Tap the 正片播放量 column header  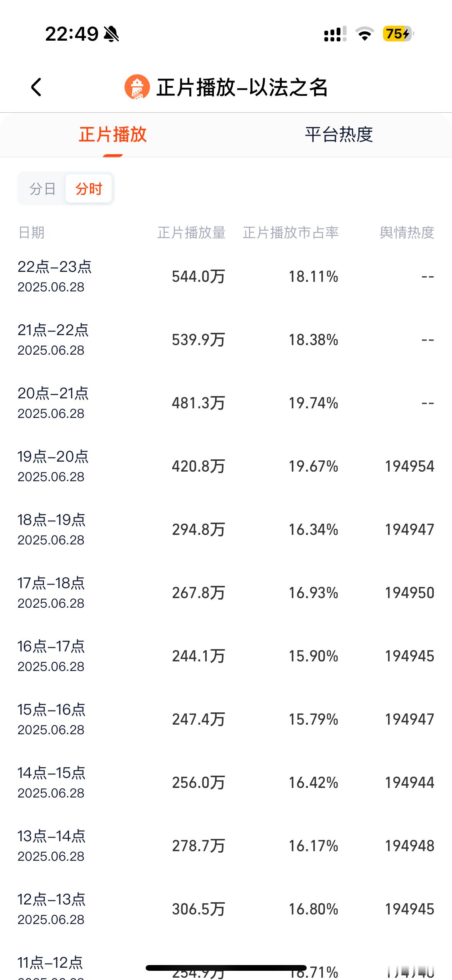pos(191,233)
